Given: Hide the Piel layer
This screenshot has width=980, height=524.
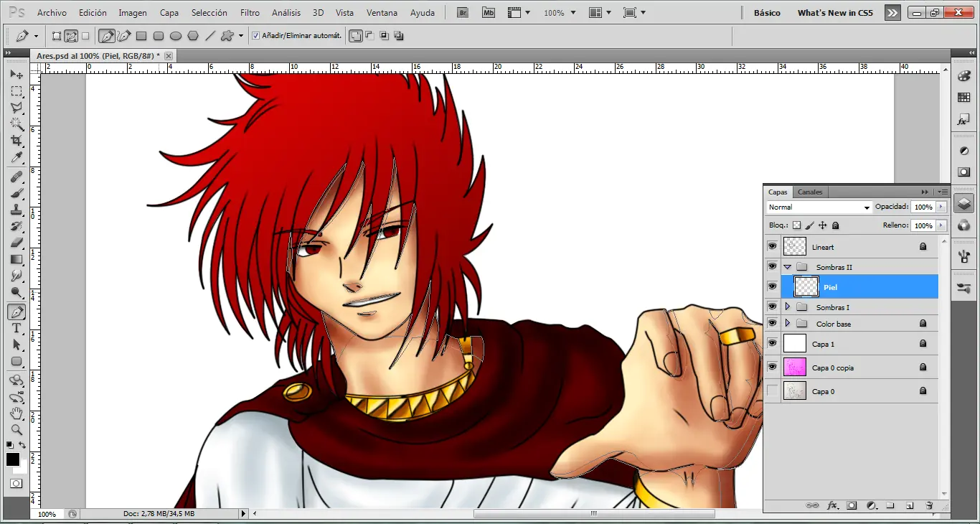Looking at the screenshot, I should point(772,286).
